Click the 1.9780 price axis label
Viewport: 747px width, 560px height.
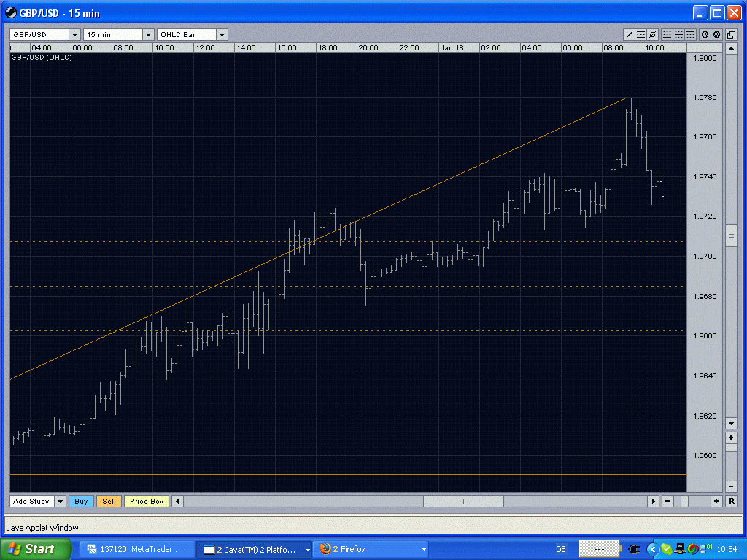click(705, 97)
